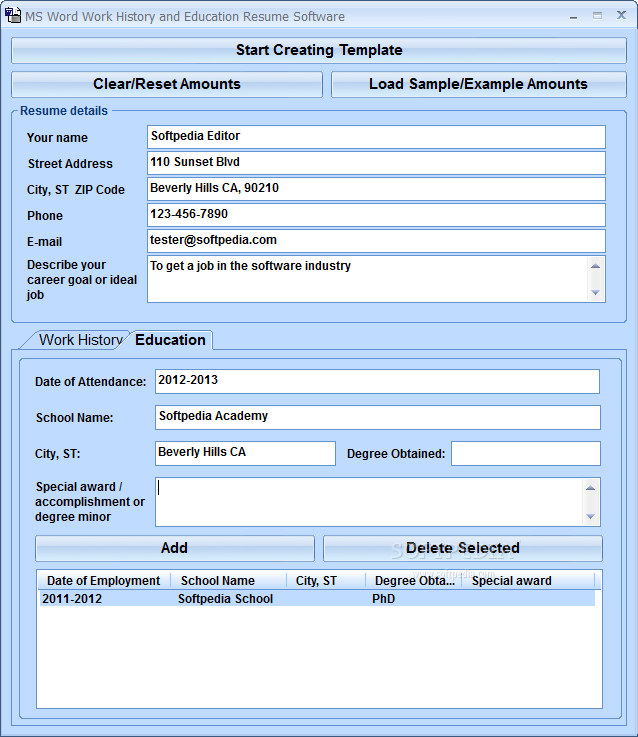Select the 2011-2012 list row
This screenshot has height=737, width=638.
[x=317, y=599]
